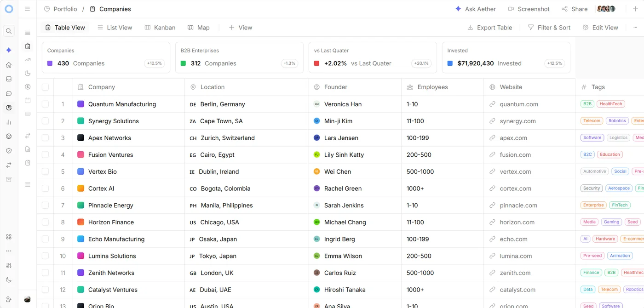Image resolution: width=644 pixels, height=308 pixels.
Task: Open the chat bubble icon in sidebar
Action: [9, 93]
